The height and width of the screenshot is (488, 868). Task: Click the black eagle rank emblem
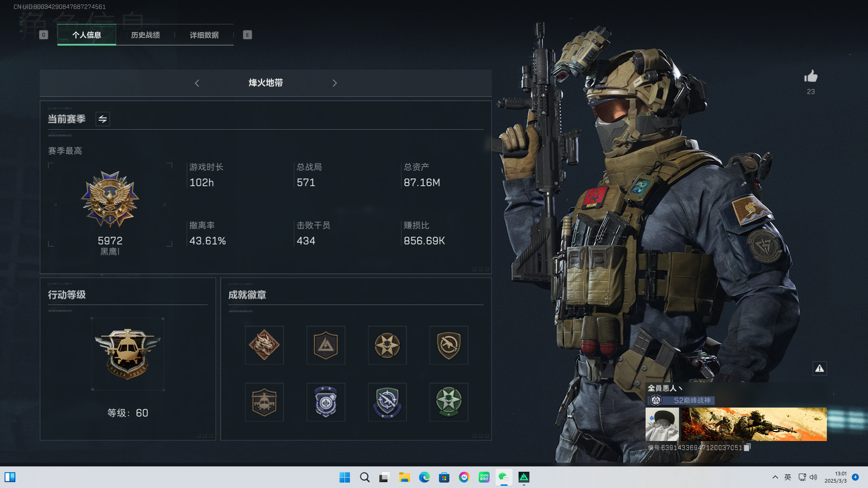[x=110, y=199]
